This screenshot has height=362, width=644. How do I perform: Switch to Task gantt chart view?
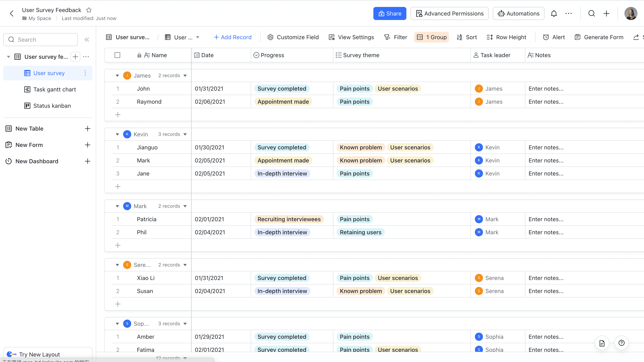tap(54, 89)
